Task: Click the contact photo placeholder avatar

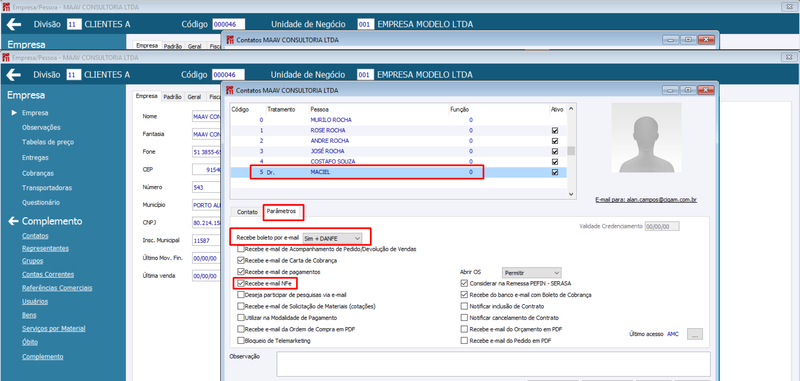Action: [x=646, y=138]
